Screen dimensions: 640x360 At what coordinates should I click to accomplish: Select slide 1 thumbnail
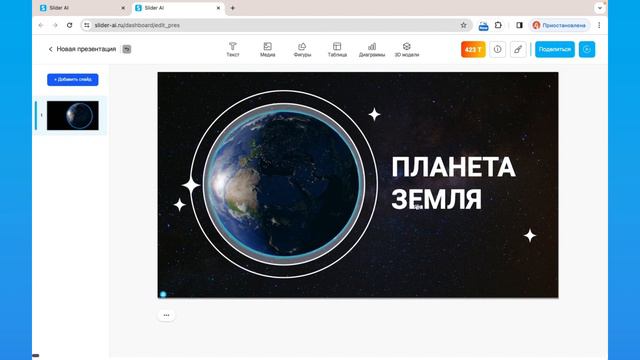pyautogui.click(x=73, y=116)
